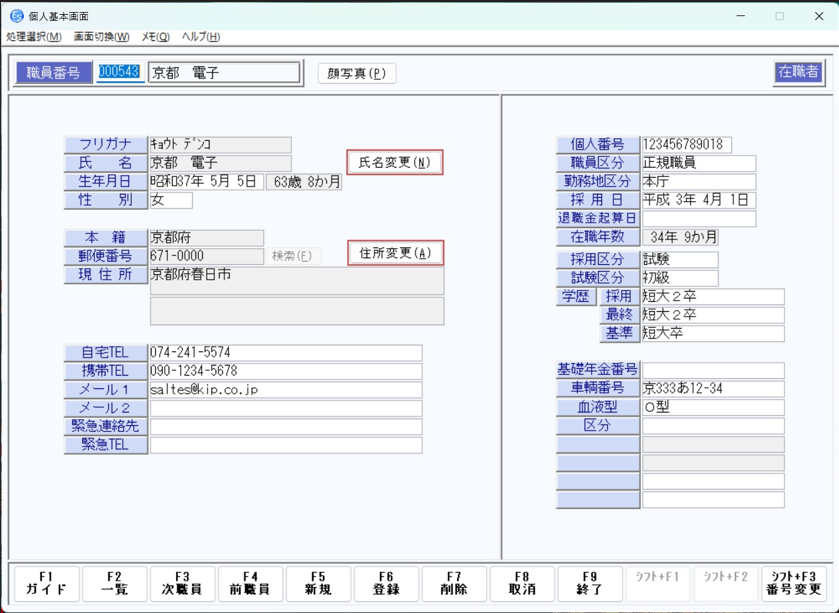
Task: Go to previous employee with F4 前職員
Action: point(250,584)
